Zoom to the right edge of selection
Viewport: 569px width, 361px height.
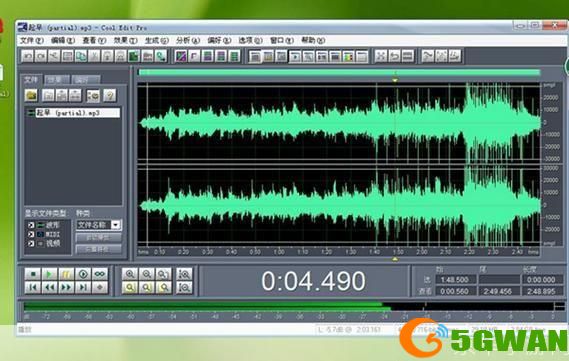pyautogui.click(x=164, y=287)
